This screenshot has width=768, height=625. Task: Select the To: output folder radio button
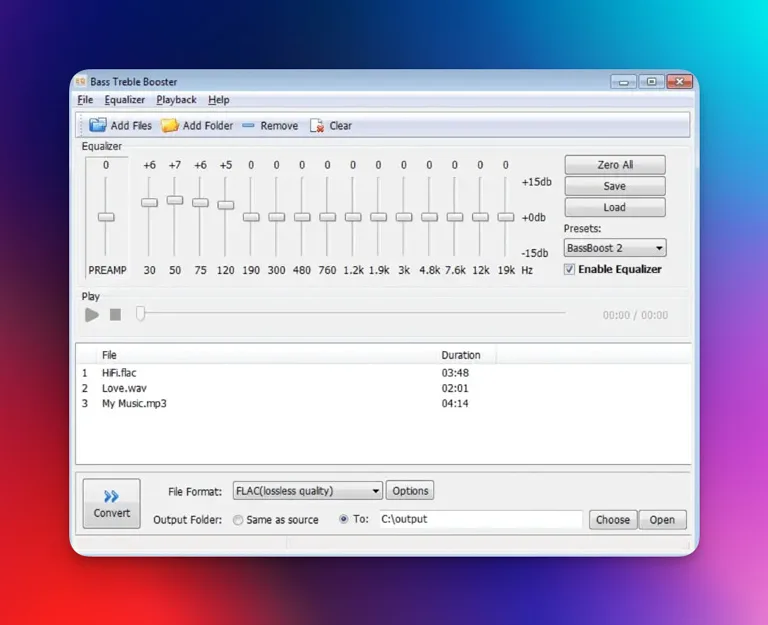pyautogui.click(x=344, y=519)
